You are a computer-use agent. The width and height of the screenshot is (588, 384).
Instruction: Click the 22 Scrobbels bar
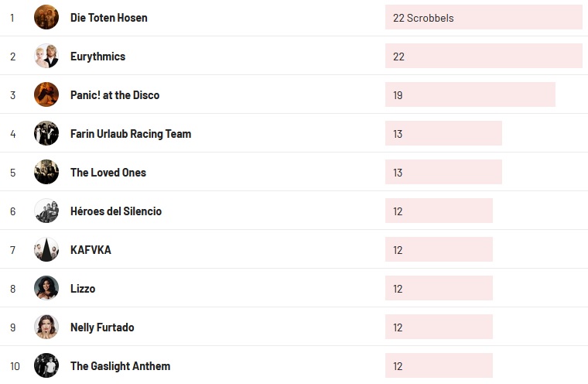tap(484, 17)
